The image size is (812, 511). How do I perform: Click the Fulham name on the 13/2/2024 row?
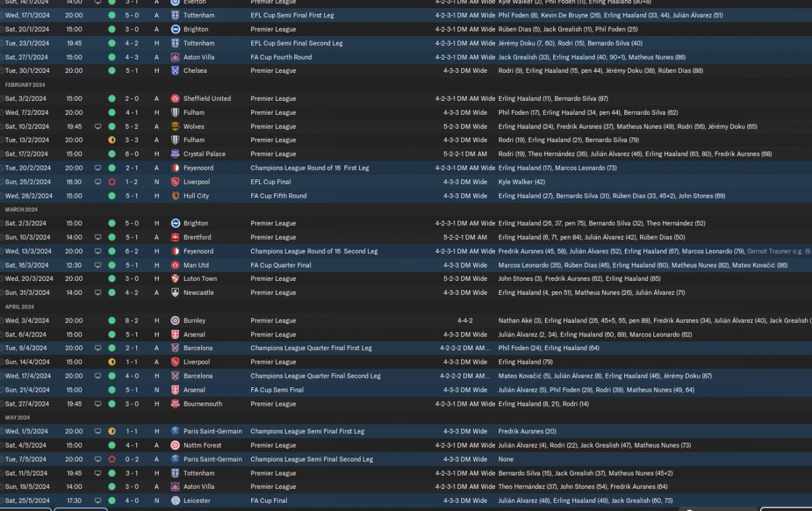point(194,140)
